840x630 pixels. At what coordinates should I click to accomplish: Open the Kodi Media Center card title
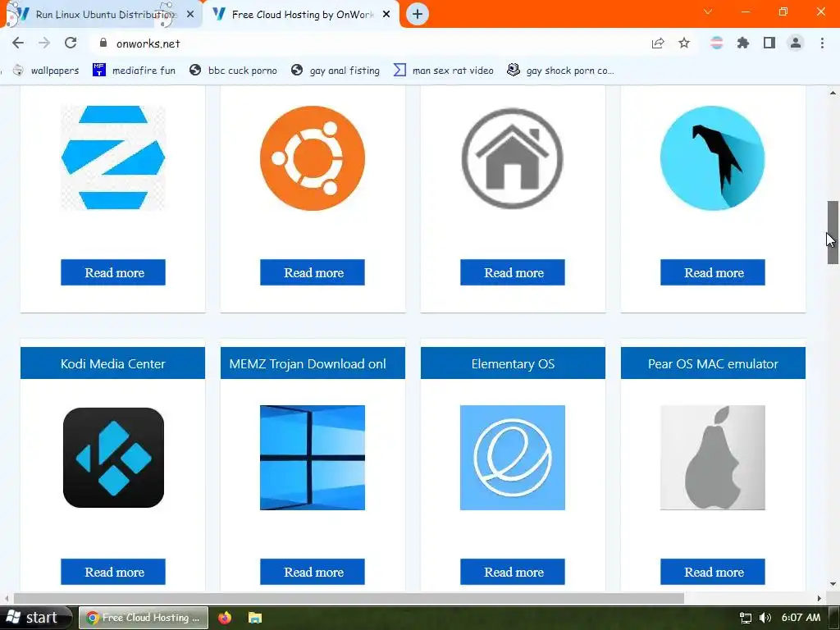(112, 363)
